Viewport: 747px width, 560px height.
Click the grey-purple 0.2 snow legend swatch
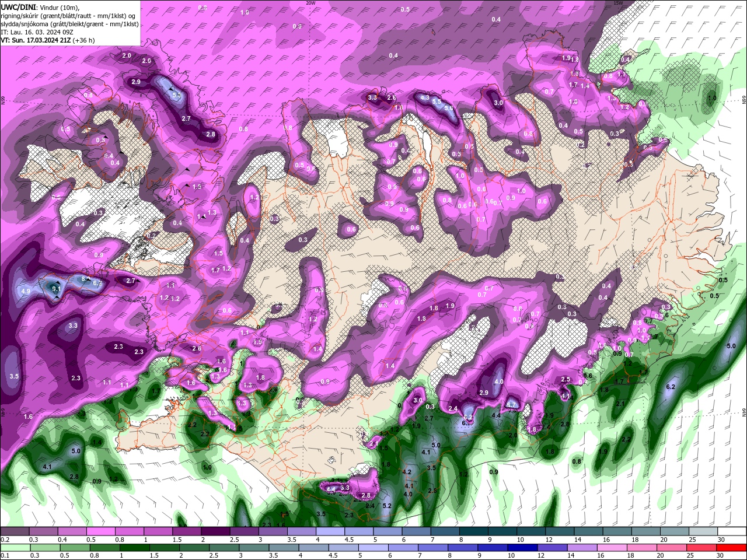[15, 531]
